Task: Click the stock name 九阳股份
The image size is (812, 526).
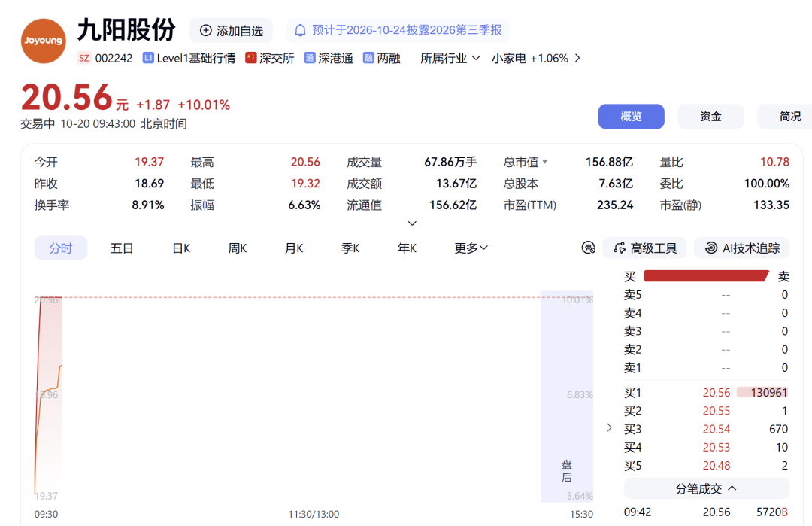Action: pos(127,29)
